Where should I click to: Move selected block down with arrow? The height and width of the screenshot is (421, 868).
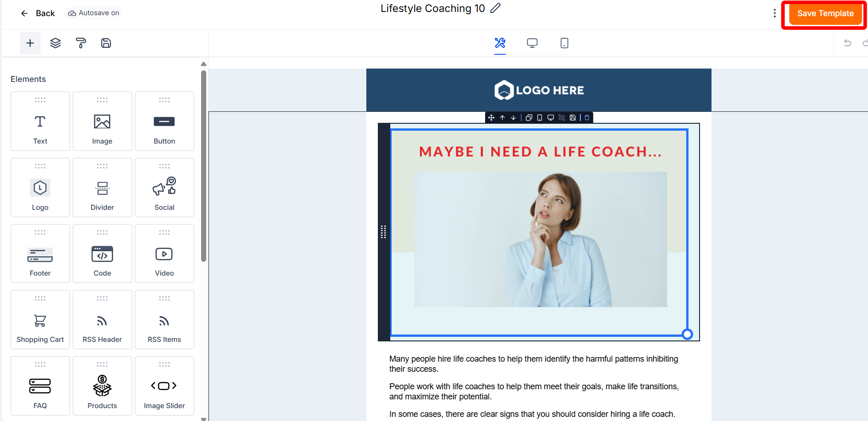tap(513, 118)
